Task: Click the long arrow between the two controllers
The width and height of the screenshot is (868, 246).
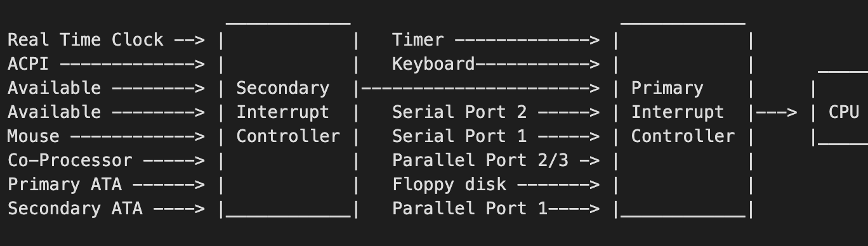Action: [480, 89]
